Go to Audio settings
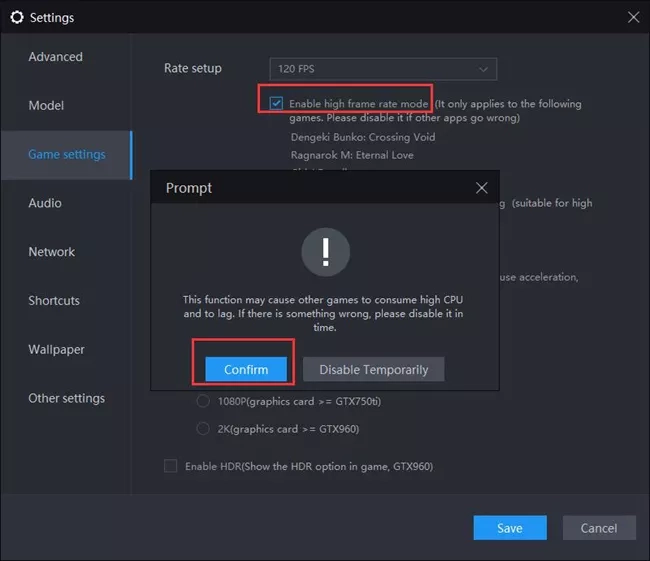Viewport: 650px width, 561px height. 45,203
